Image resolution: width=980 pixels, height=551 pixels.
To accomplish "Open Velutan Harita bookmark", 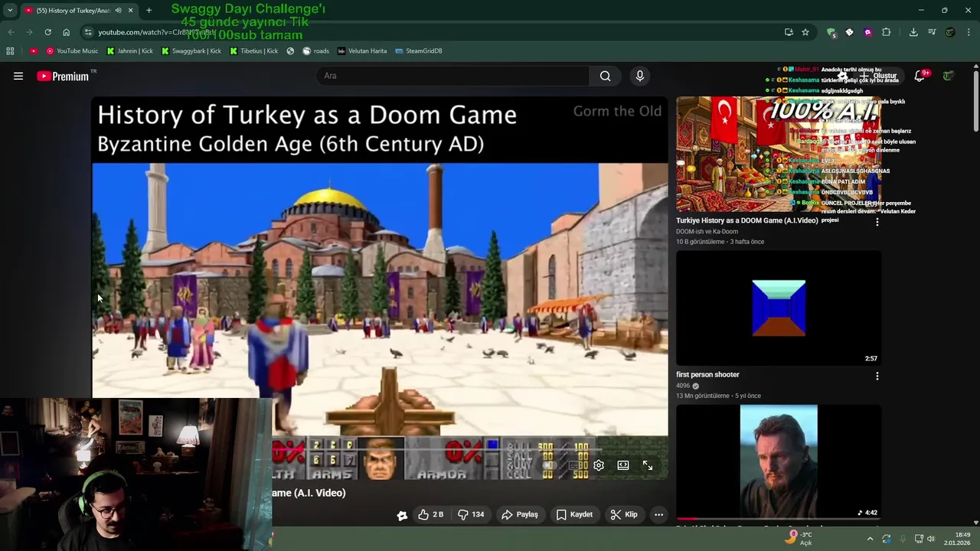I will tap(362, 51).
